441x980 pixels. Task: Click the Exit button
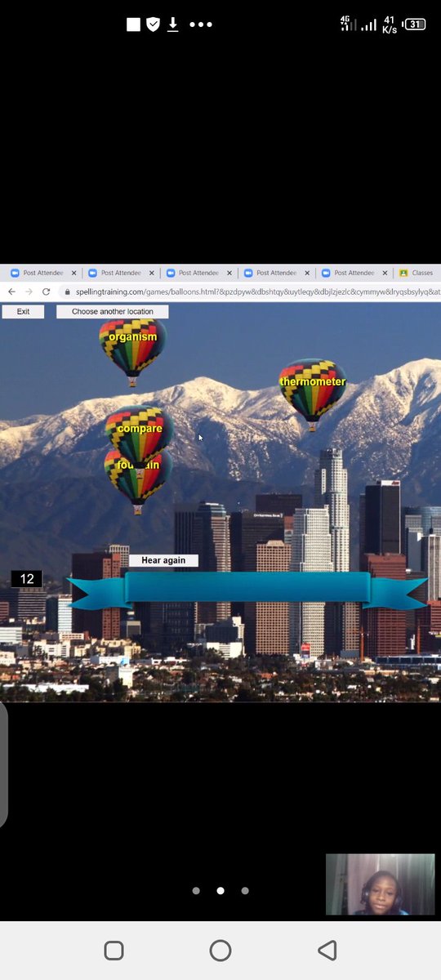[x=23, y=311]
